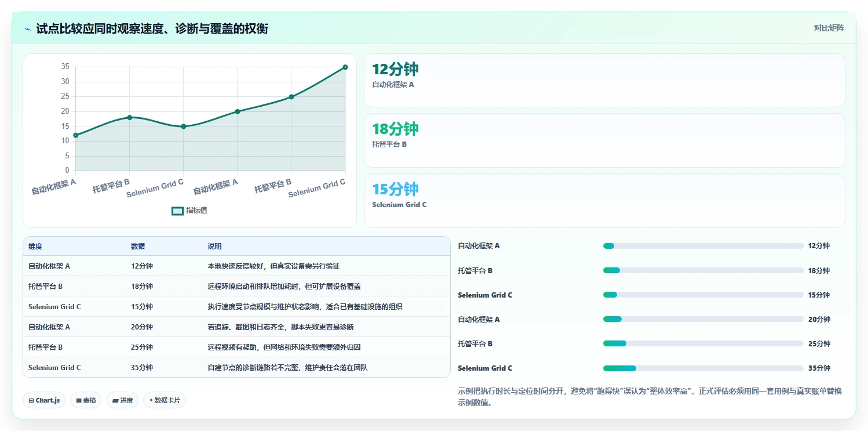The image size is (868, 431).
Task: Click the table cell 远程环境启动和排队增加耗时，但可扩展设备覆盖
Action: pos(285,287)
